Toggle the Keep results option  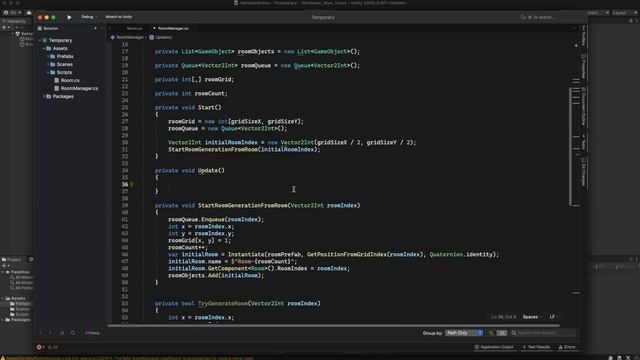click(92, 333)
